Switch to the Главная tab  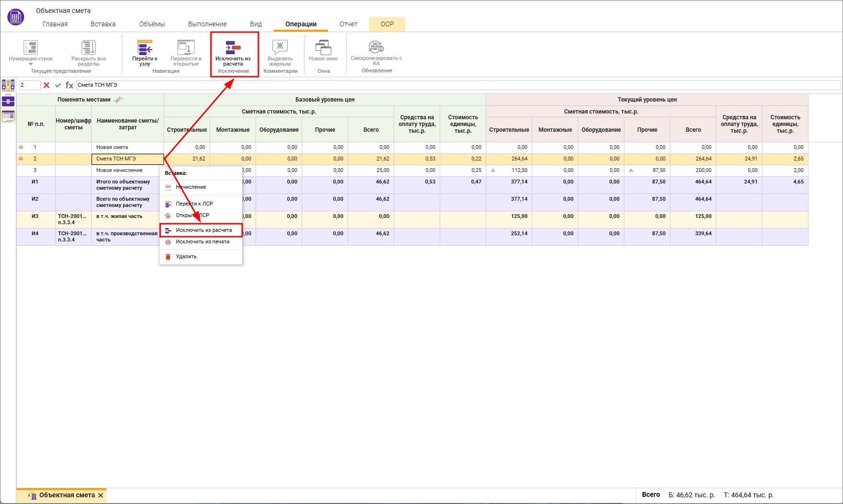(x=55, y=24)
